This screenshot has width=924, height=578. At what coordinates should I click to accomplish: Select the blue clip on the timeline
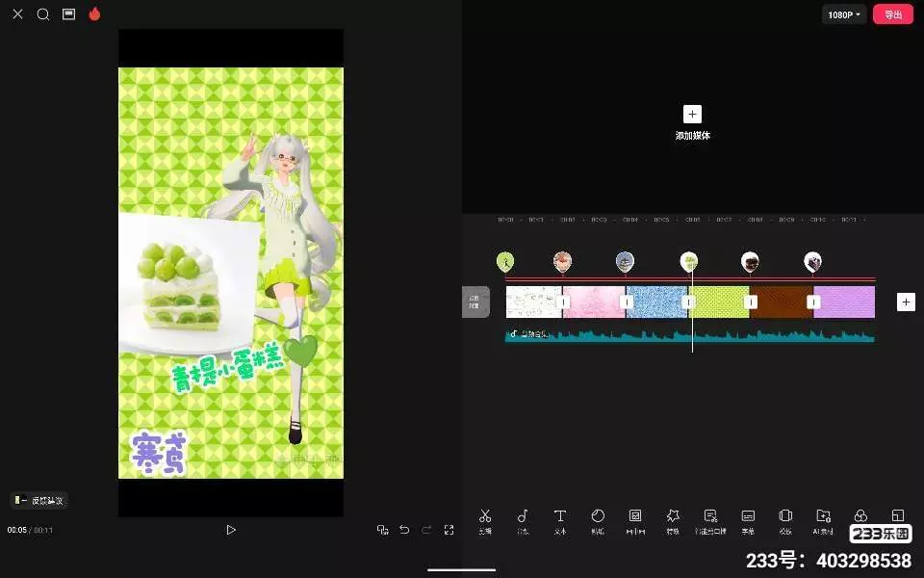click(x=657, y=302)
